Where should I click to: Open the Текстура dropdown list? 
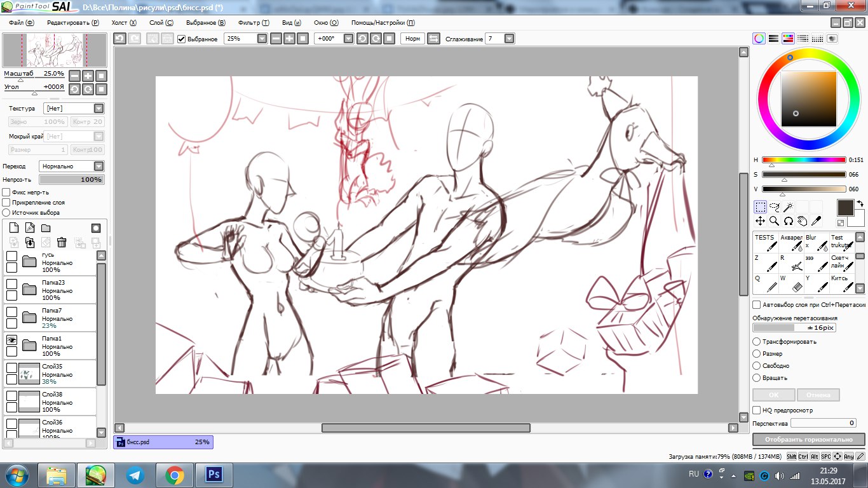[x=98, y=109]
